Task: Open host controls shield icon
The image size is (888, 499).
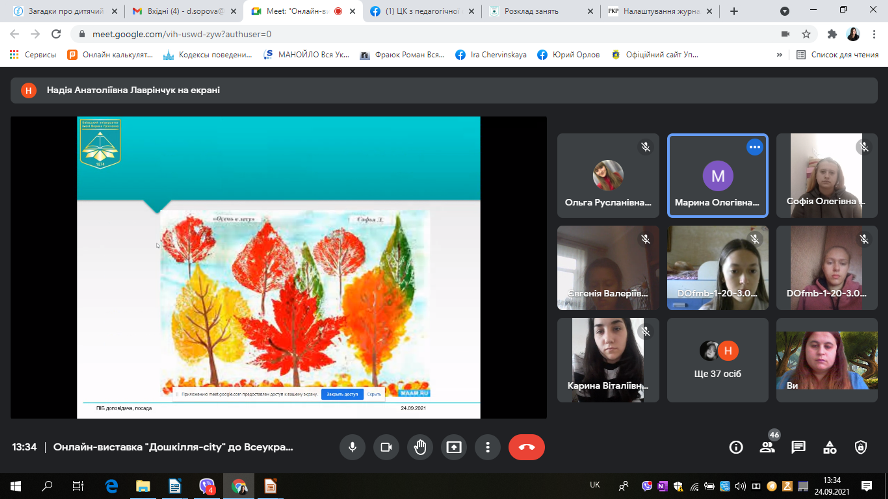Action: tap(861, 447)
